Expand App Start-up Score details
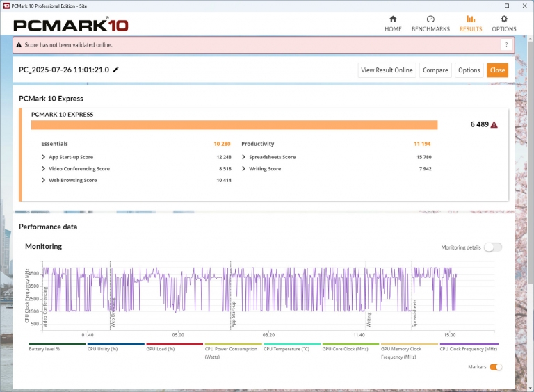 [43, 157]
